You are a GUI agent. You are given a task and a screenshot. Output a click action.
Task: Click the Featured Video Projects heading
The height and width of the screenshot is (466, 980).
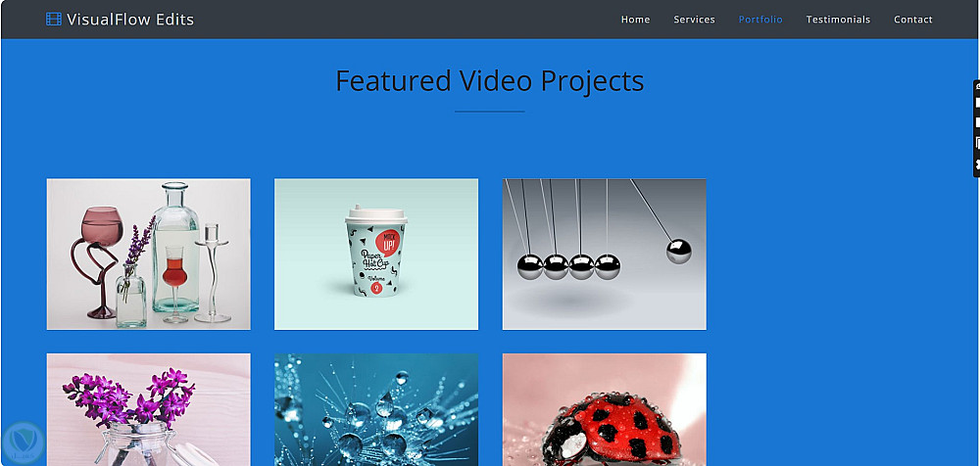tap(489, 80)
